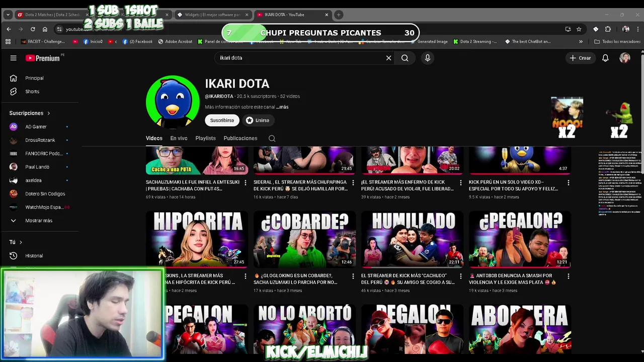Open Historial in the sidebar
The height and width of the screenshot is (362, 644).
[x=34, y=256]
